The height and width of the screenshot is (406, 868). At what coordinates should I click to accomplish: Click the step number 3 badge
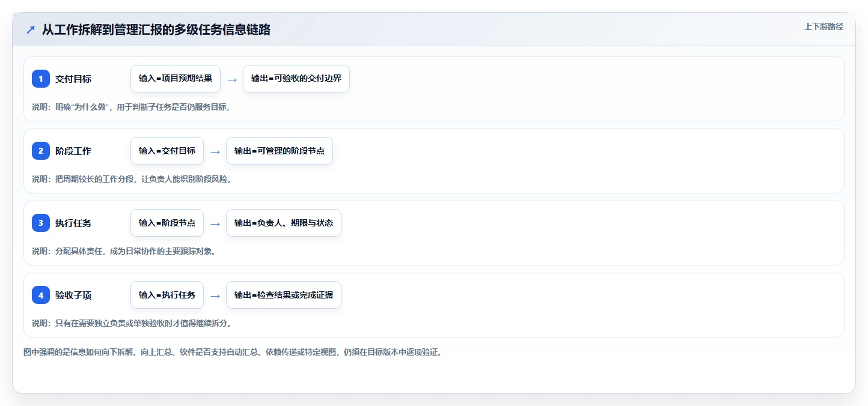tap(41, 223)
